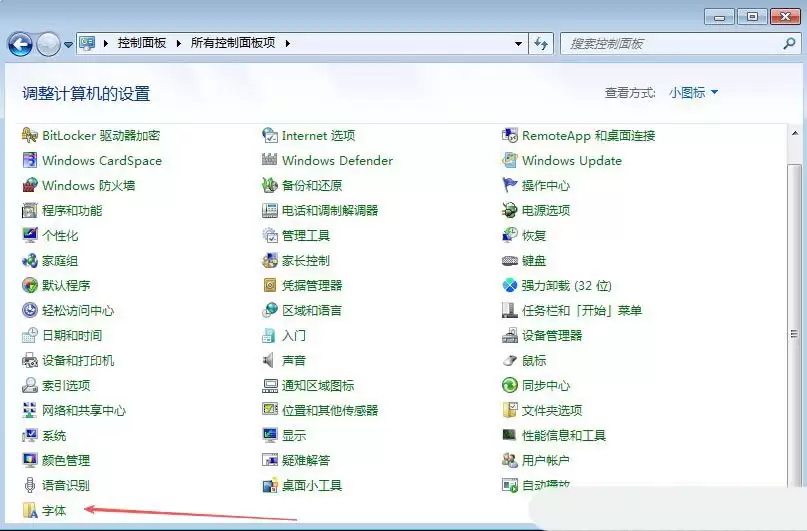The width and height of the screenshot is (807, 531).
Task: Open the 位置和其他传感器 link
Action: [x=330, y=410]
